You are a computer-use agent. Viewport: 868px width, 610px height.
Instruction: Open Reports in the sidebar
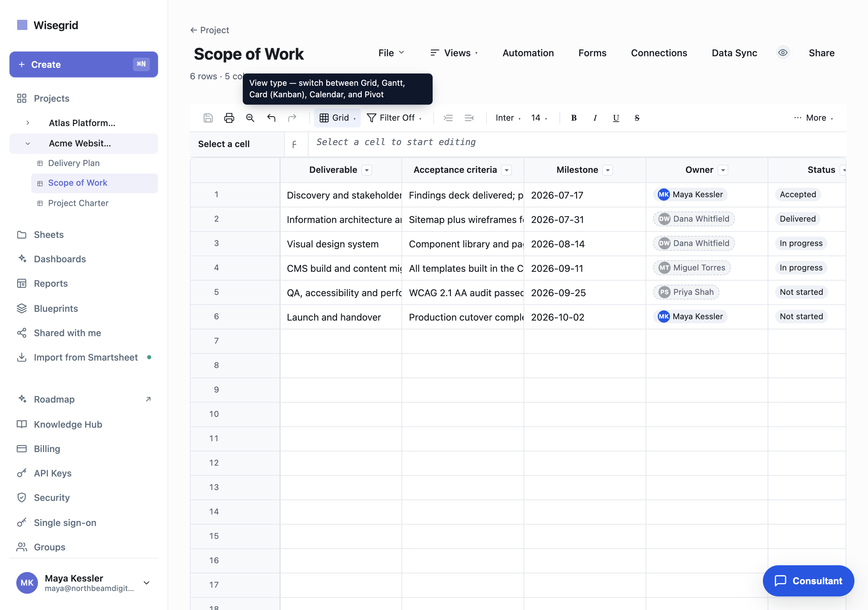(83, 283)
